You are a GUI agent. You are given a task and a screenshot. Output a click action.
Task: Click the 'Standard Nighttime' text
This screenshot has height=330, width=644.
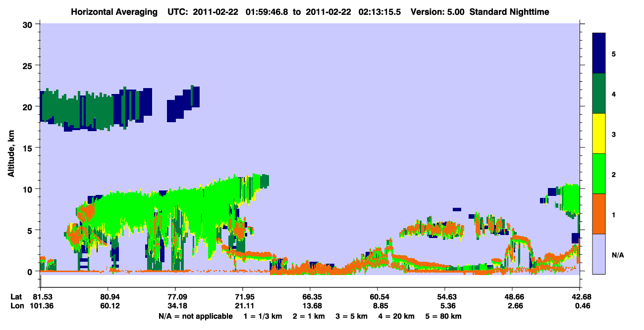509,11
